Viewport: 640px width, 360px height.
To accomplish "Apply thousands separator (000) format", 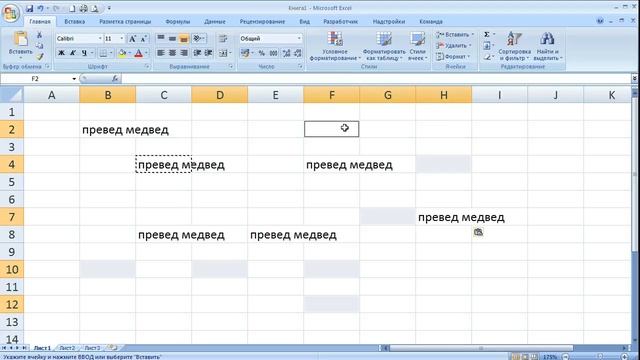I will pos(273,53).
